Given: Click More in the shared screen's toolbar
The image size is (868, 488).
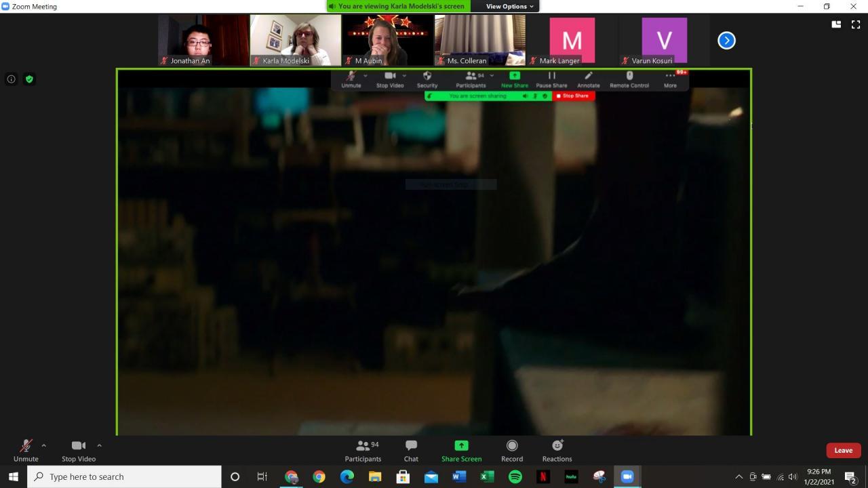Looking at the screenshot, I should [x=670, y=79].
